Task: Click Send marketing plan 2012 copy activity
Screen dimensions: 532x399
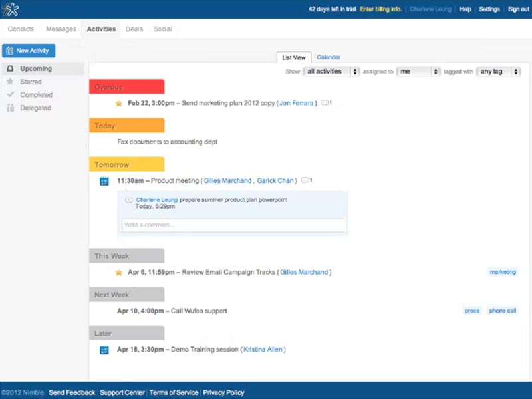Action: tap(228, 103)
